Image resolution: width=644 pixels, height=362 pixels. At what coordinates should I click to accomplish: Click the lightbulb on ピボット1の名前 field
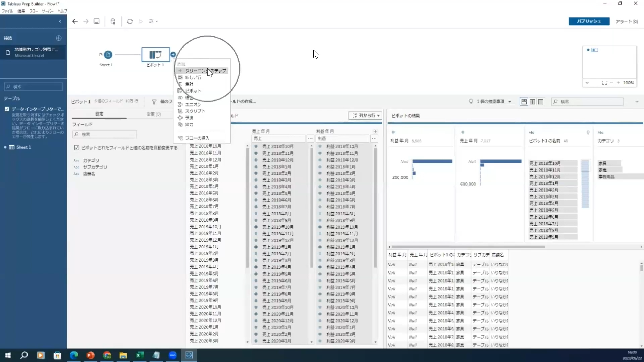[x=588, y=133]
